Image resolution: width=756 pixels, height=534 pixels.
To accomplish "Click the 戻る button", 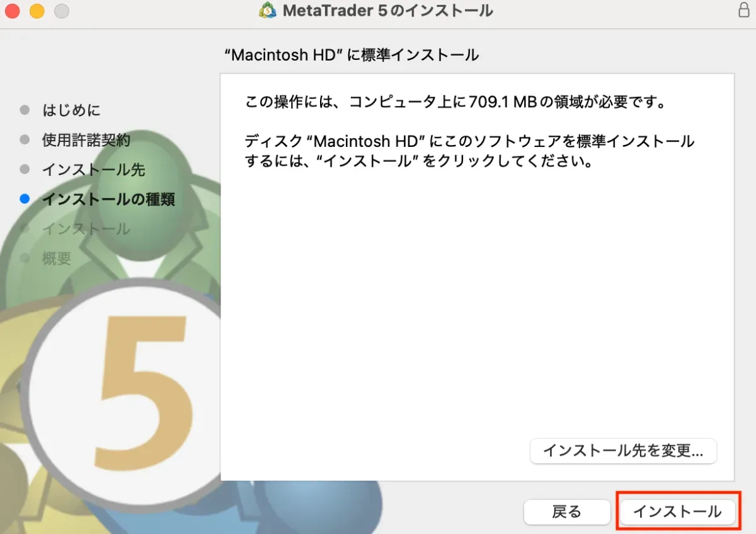I will [x=566, y=512].
